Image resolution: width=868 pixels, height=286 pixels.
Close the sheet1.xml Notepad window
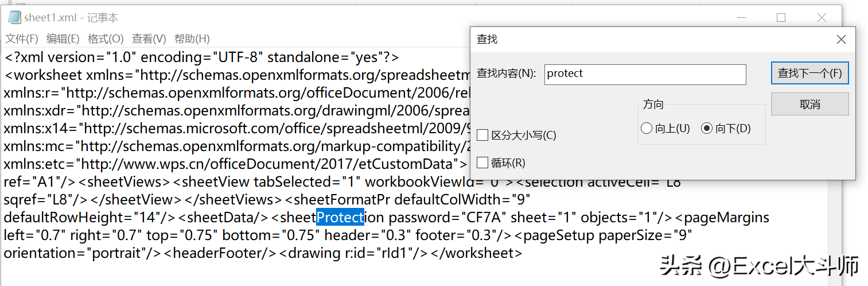pos(821,18)
